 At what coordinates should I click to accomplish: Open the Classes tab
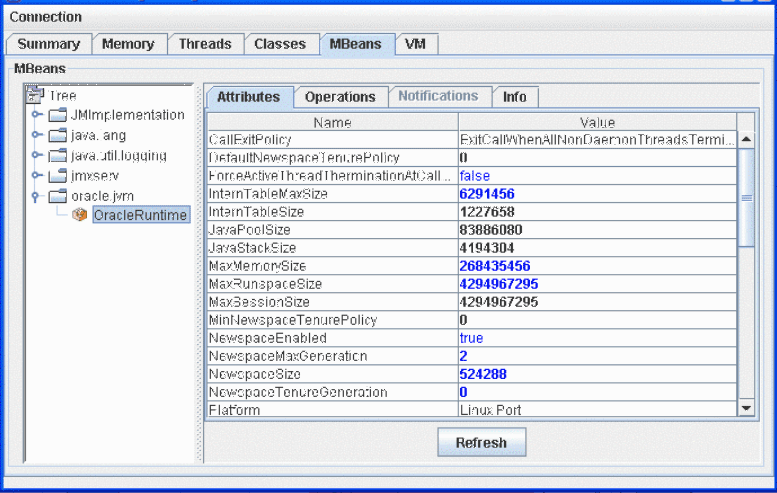click(x=280, y=44)
